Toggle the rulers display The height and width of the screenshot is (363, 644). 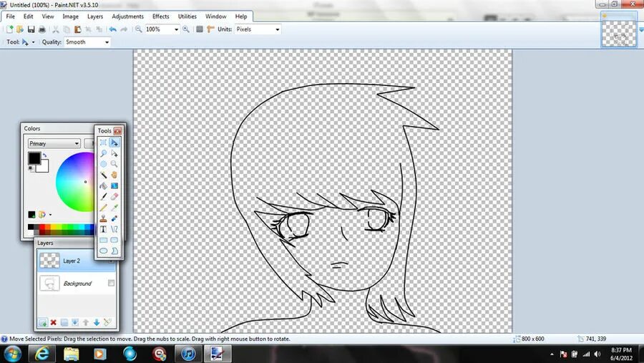point(210,29)
